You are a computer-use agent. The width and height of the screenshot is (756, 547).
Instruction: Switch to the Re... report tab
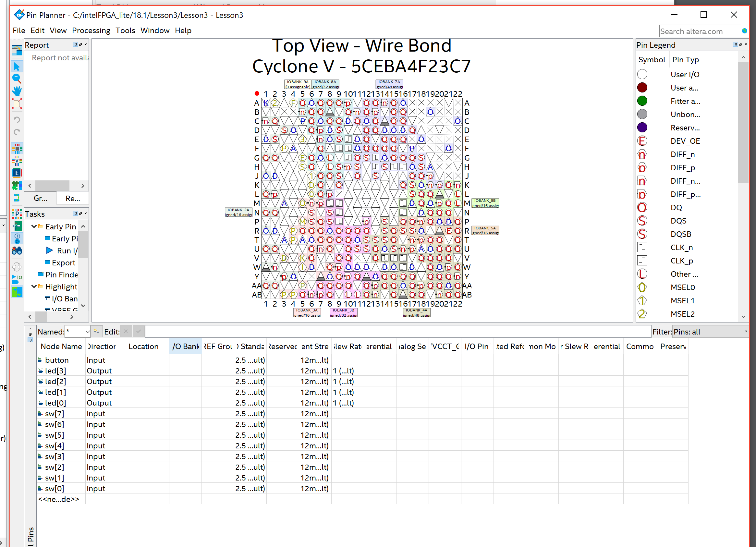pyautogui.click(x=73, y=199)
